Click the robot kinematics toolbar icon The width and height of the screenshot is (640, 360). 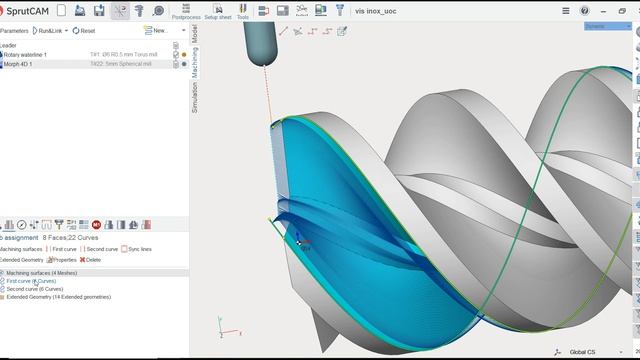[x=302, y=11]
